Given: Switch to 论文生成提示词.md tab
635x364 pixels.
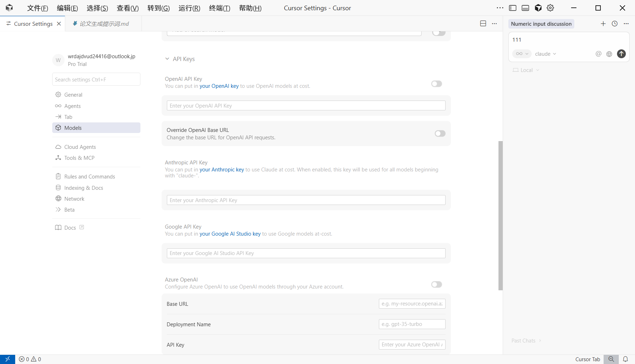Looking at the screenshot, I should click(x=104, y=24).
